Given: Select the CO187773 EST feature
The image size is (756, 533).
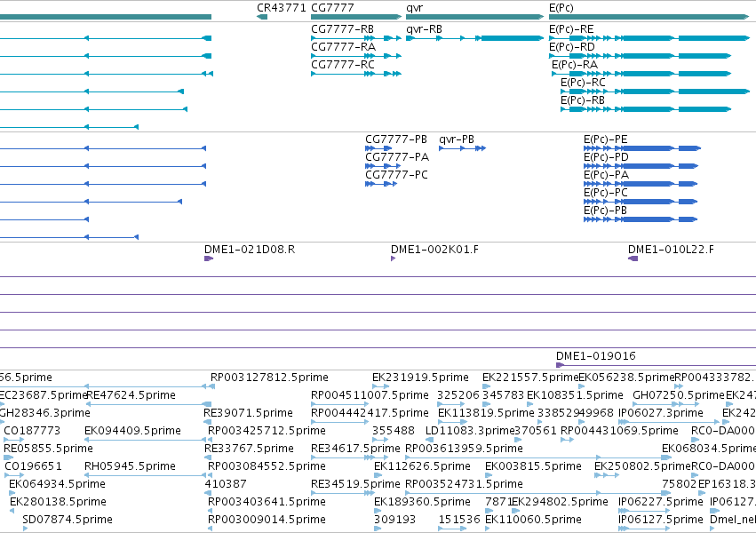Looking at the screenshot, I should point(13,440).
